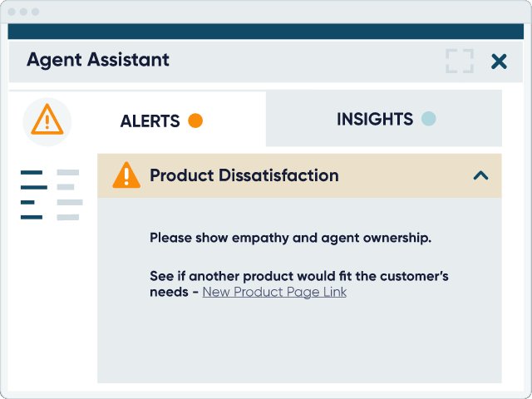Click the third gray window control dot
This screenshot has height=399, width=532.
(x=35, y=12)
